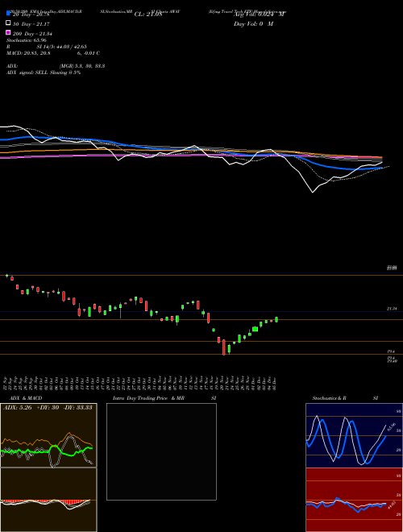Viewport: 403px width, 532px height.
Task: Click the 'ADX signal: SELL Slowing' line
Action: 44,73
